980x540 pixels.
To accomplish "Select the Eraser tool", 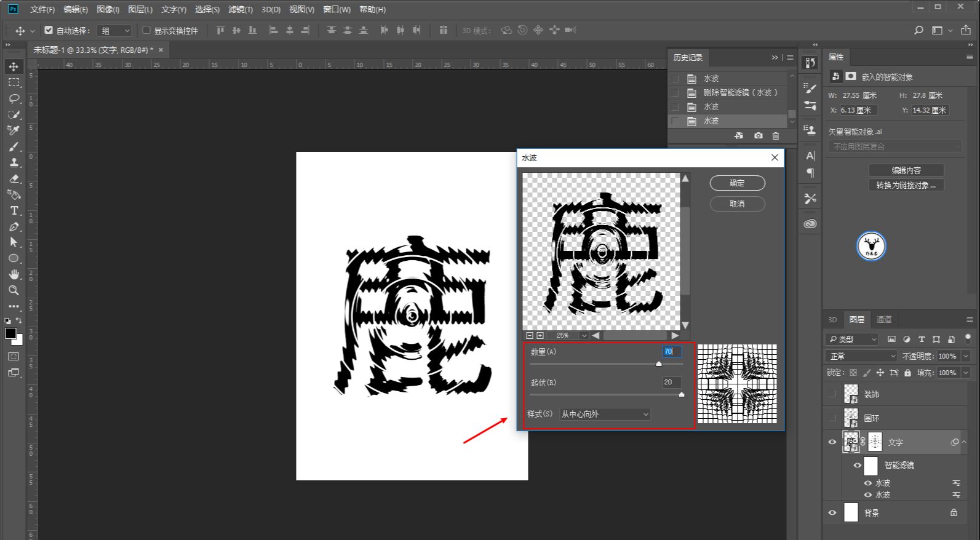I will pyautogui.click(x=14, y=178).
